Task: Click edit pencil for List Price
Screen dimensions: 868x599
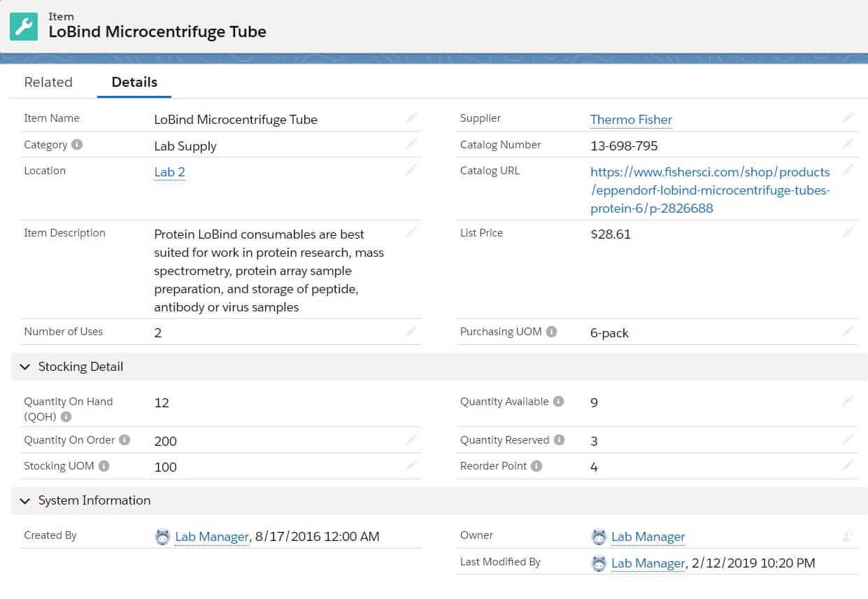Action: click(848, 232)
